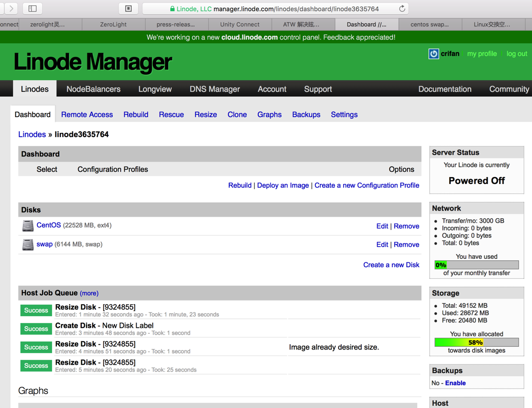Screen dimensions: 532x408
Task: Open Account in main navigation
Action: (272, 89)
